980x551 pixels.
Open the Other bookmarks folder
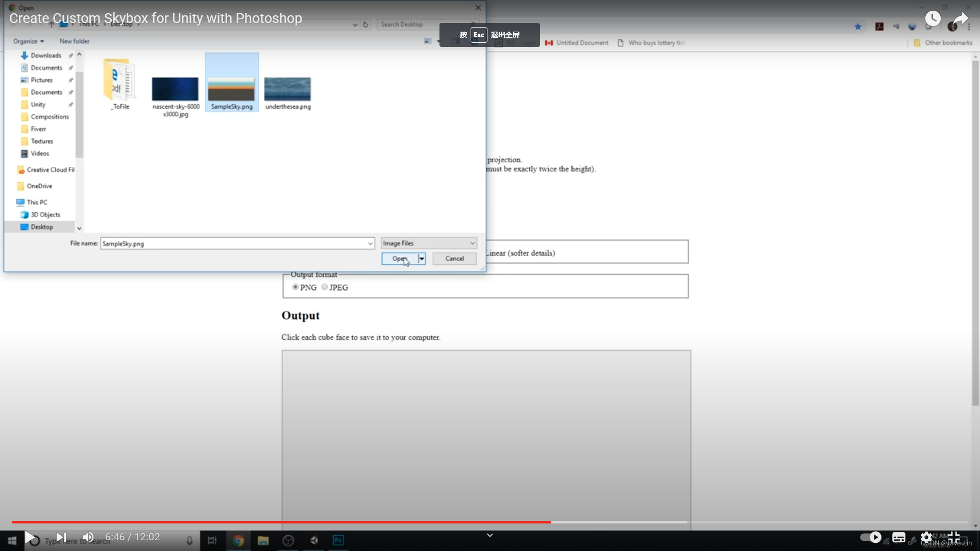point(943,43)
